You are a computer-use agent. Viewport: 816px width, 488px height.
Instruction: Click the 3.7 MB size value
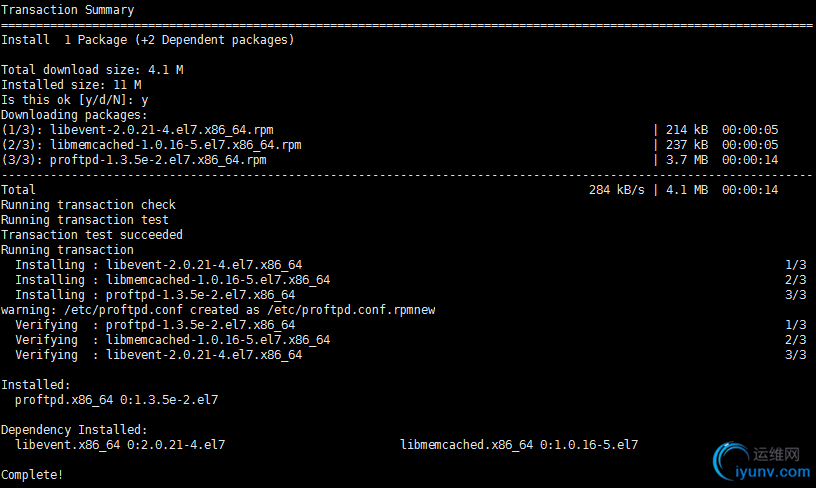pos(687,160)
